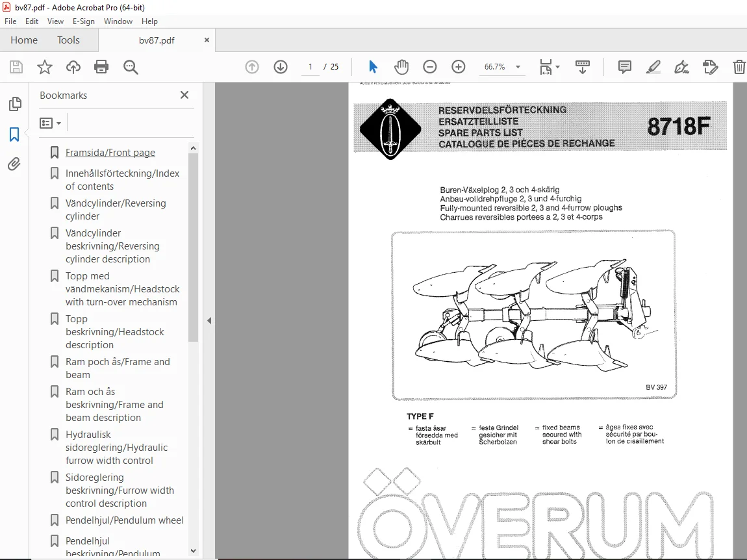The width and height of the screenshot is (747, 560).
Task: Select the Highlight text pen tool
Action: point(653,67)
